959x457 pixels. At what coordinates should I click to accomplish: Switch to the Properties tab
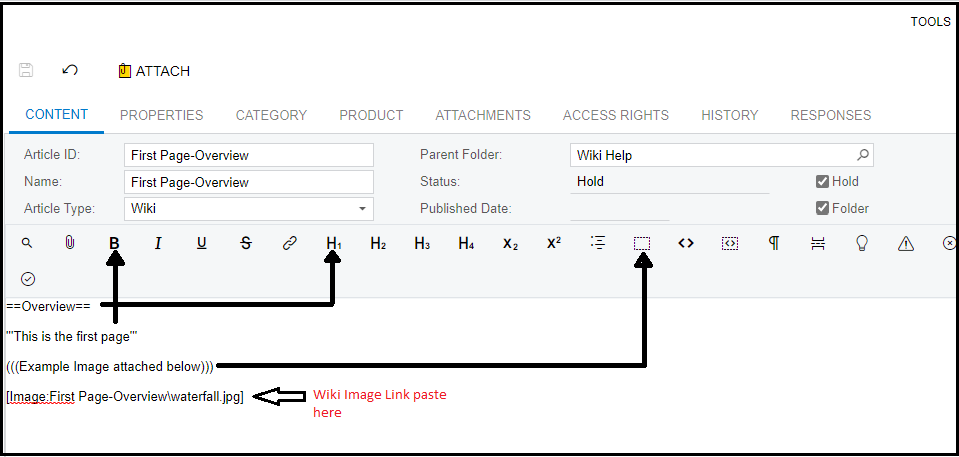pos(161,115)
